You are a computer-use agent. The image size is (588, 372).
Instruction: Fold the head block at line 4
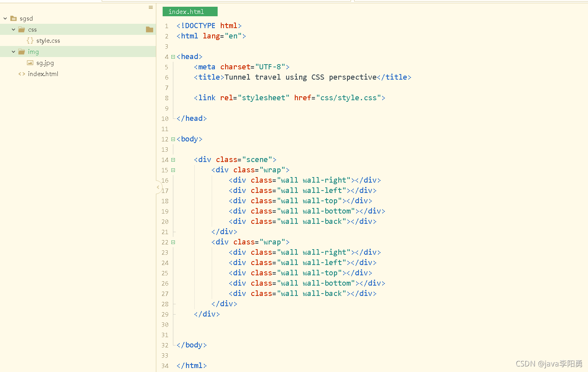173,57
